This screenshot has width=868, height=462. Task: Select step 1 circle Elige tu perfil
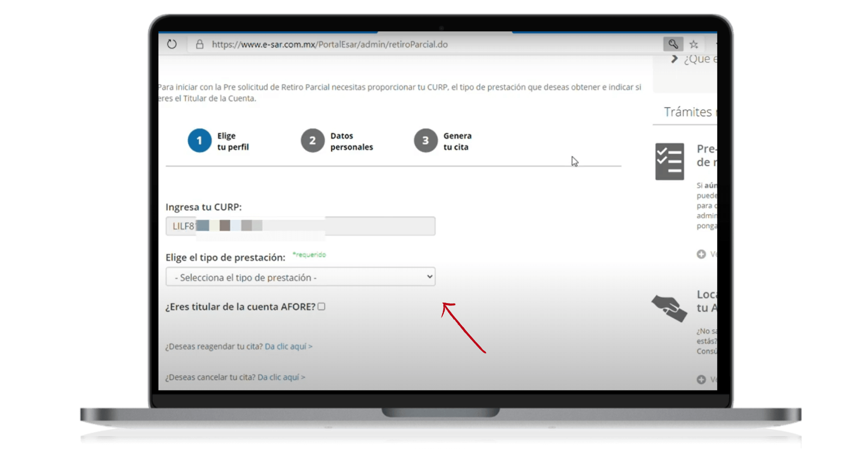199,140
